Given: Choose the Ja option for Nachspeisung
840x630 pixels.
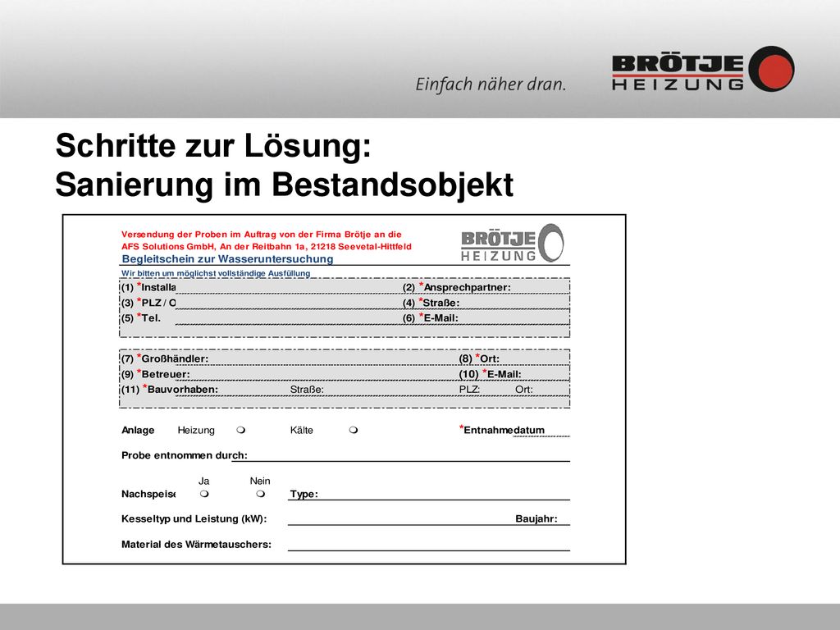Looking at the screenshot, I should coord(204,494).
